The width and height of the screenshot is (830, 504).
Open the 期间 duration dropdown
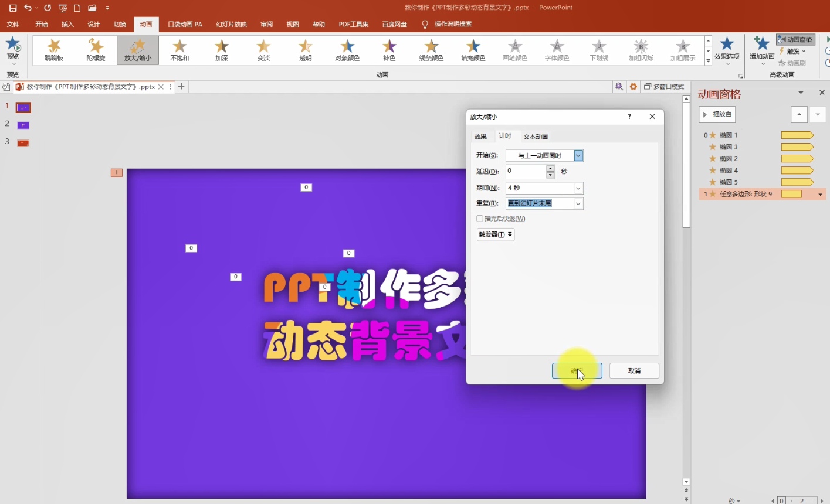click(578, 188)
